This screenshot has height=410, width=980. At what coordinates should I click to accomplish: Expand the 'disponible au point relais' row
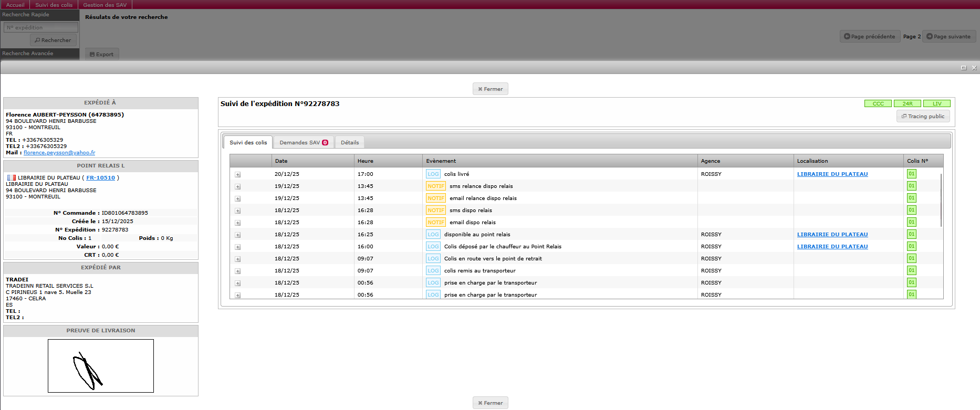pos(237,235)
